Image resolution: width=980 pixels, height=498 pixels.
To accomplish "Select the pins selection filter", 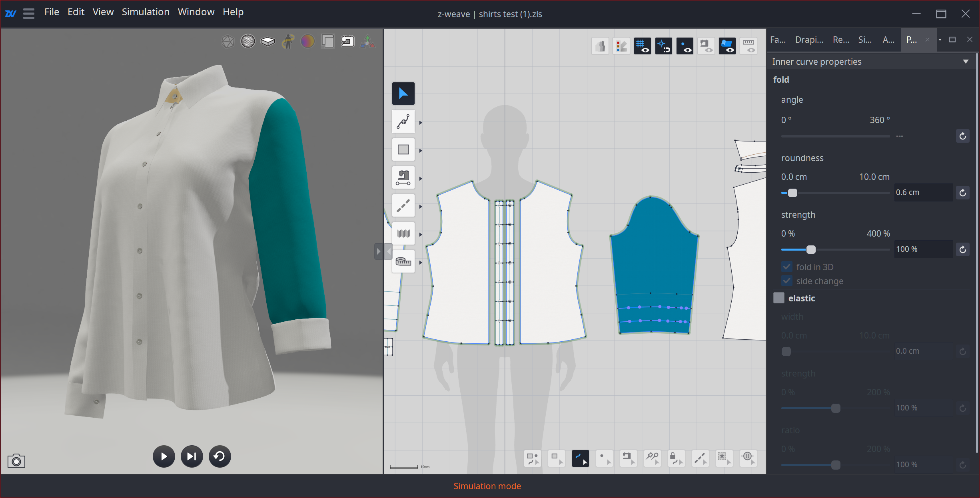I will (x=653, y=458).
